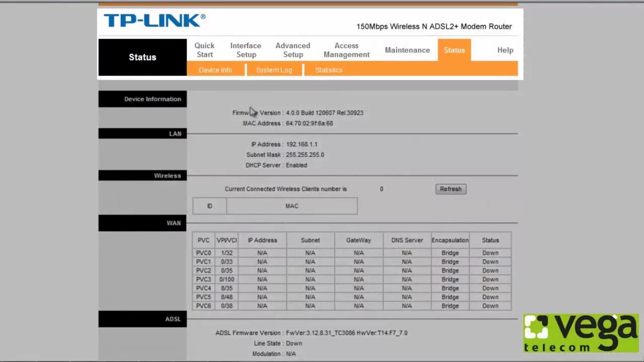
Task: Select the ADSL Firmware Version value
Action: pyautogui.click(x=347, y=333)
